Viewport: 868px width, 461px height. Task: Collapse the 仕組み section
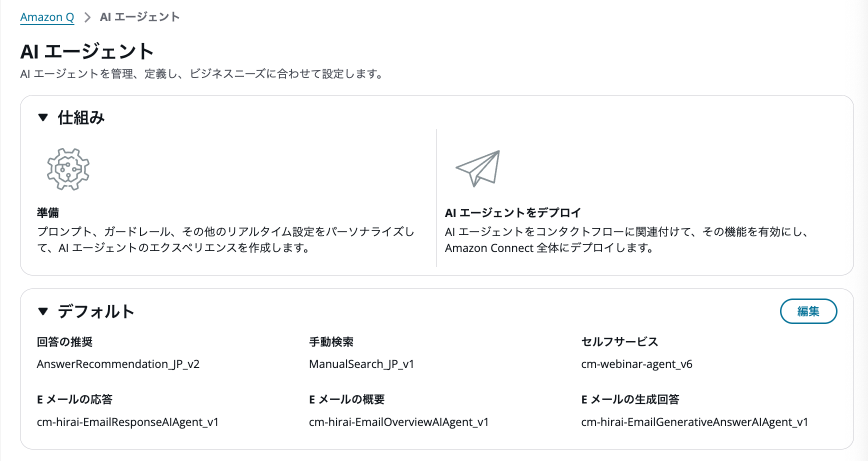(43, 117)
